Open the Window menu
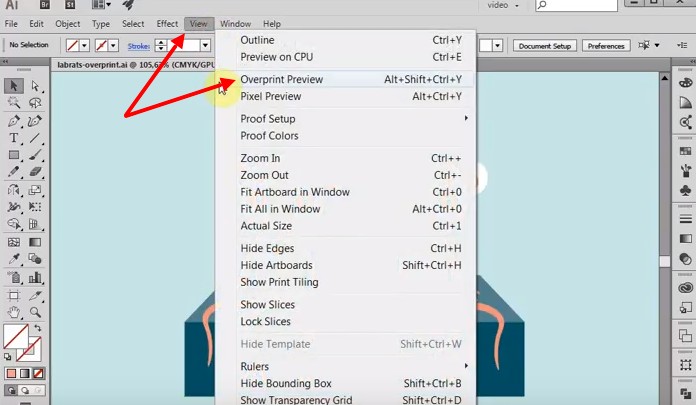Image resolution: width=696 pixels, height=405 pixels. [235, 23]
